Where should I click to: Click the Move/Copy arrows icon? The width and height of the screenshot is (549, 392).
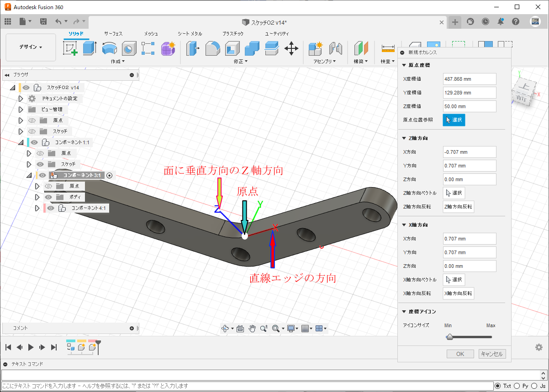[291, 48]
